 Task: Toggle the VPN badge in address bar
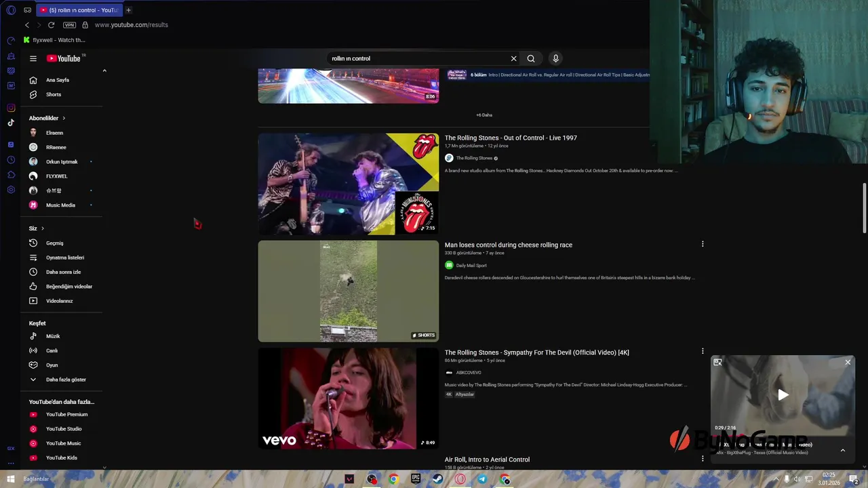[69, 25]
